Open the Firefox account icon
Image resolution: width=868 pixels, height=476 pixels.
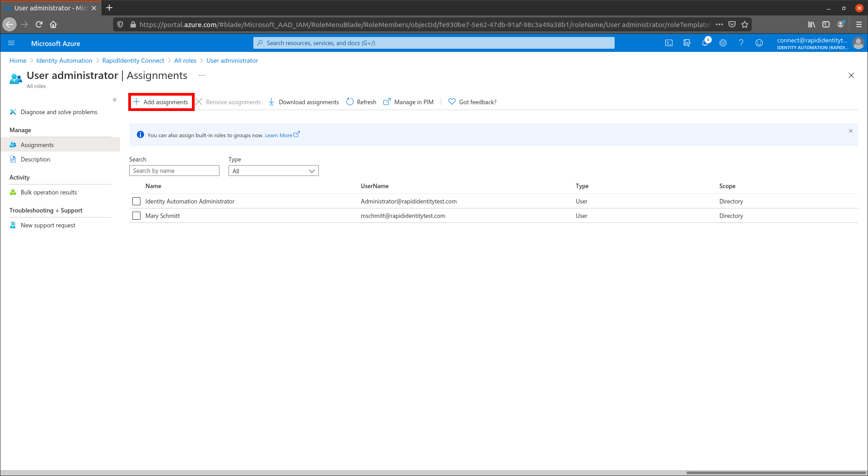tap(840, 24)
